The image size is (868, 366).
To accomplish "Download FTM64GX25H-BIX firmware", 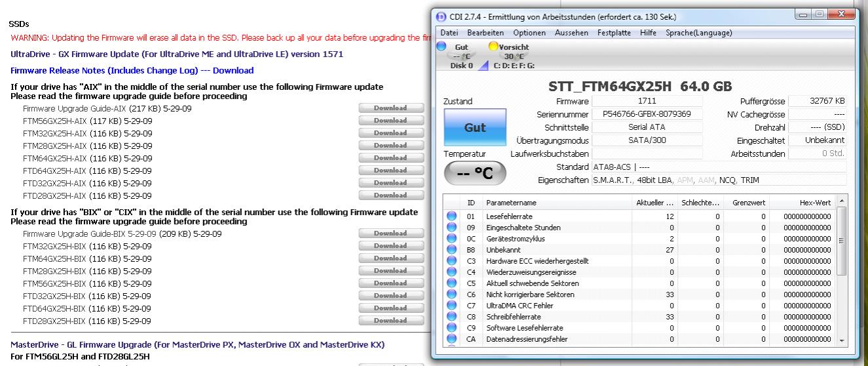I will pyautogui.click(x=391, y=258).
